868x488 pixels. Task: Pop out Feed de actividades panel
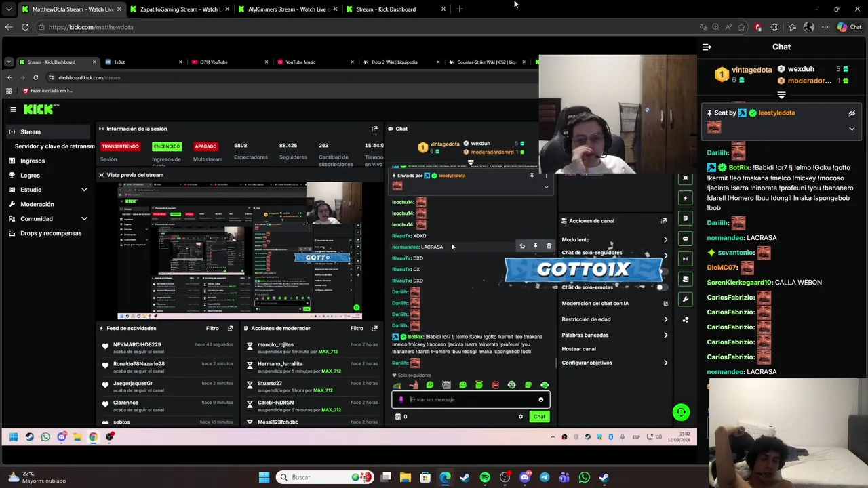[x=230, y=328]
